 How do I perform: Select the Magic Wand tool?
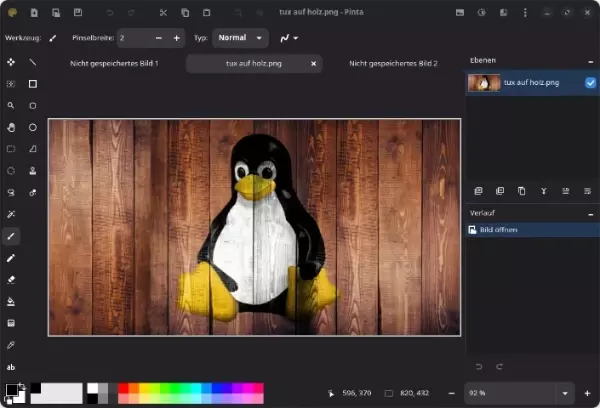point(11,214)
